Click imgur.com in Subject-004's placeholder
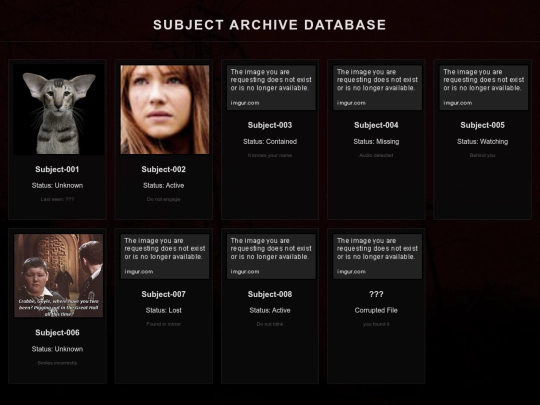The height and width of the screenshot is (405, 540). [x=351, y=103]
